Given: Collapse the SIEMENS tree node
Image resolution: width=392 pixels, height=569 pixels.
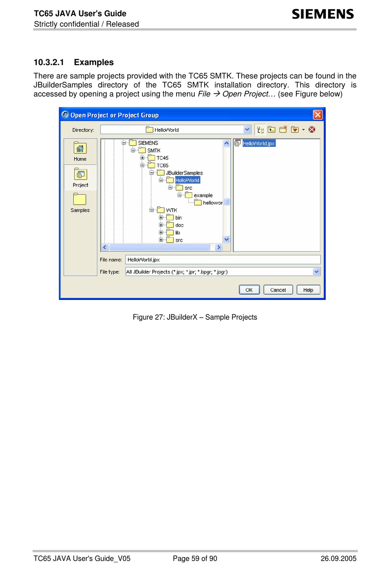Looking at the screenshot, I should [123, 143].
